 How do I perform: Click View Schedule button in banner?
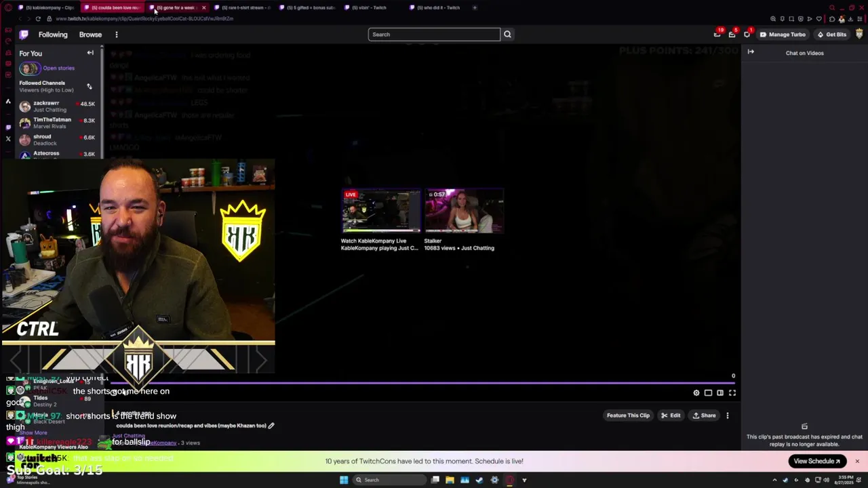816,461
